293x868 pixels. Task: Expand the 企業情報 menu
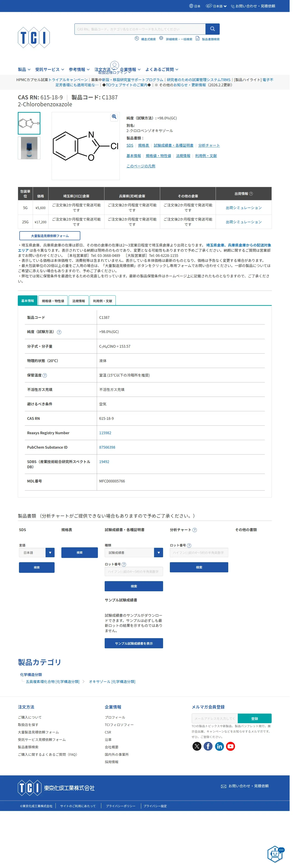click(130, 69)
